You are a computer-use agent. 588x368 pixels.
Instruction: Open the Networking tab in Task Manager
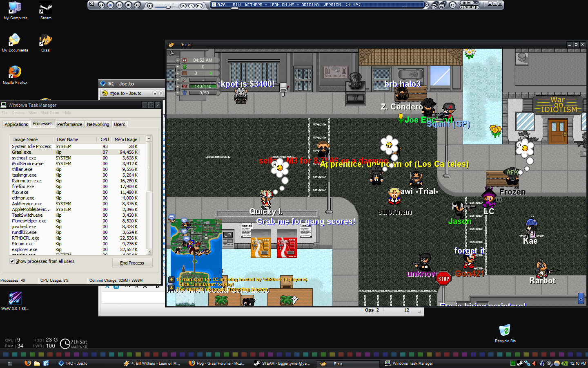pyautogui.click(x=98, y=124)
